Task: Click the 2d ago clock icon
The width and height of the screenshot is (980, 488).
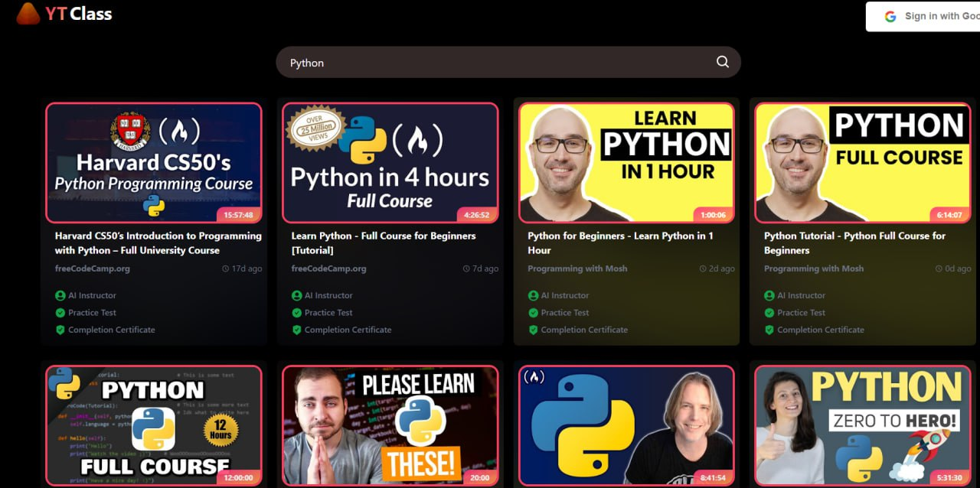Action: [703, 269]
